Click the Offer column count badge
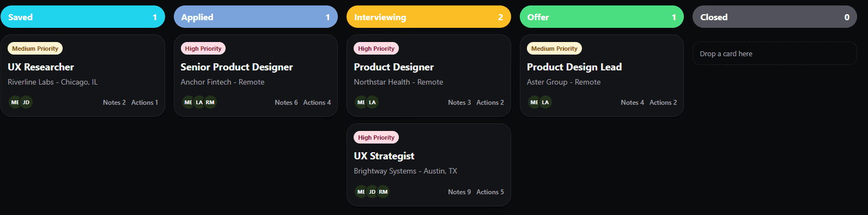The height and width of the screenshot is (215, 868). (x=673, y=17)
